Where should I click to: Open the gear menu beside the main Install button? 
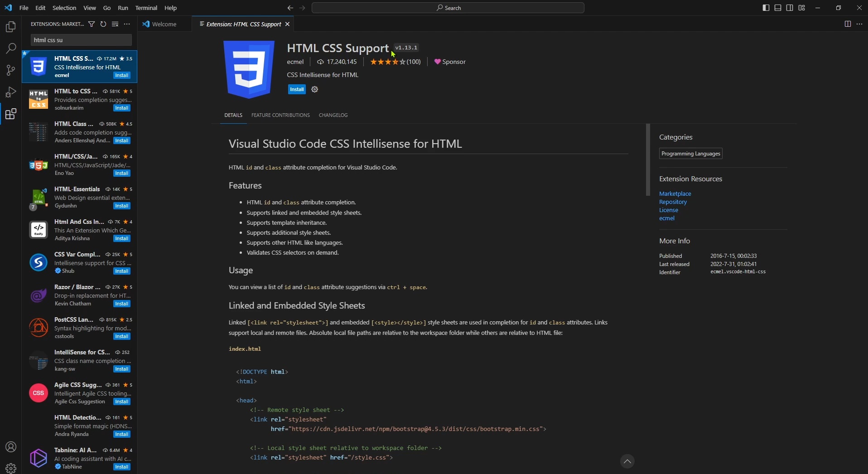[x=315, y=89]
